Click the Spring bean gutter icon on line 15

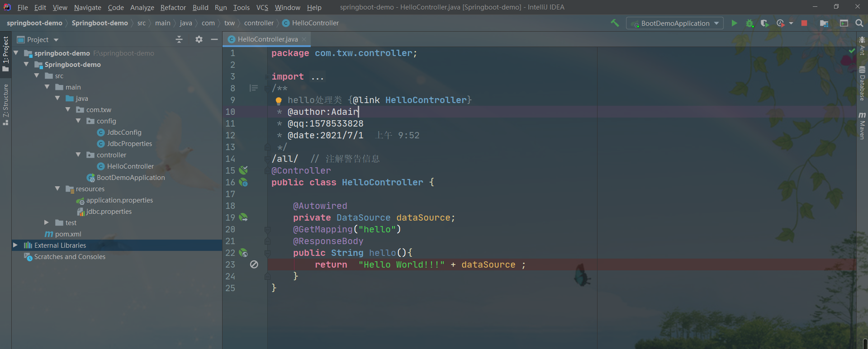pyautogui.click(x=243, y=170)
